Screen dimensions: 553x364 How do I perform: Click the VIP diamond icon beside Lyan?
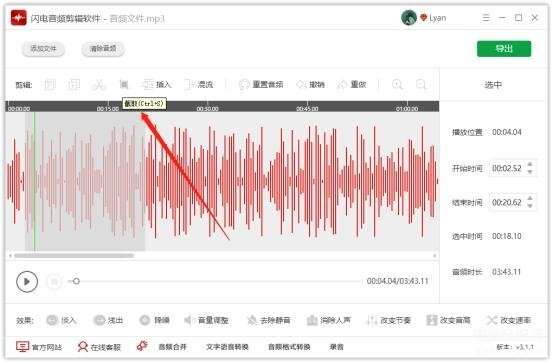[x=423, y=18]
